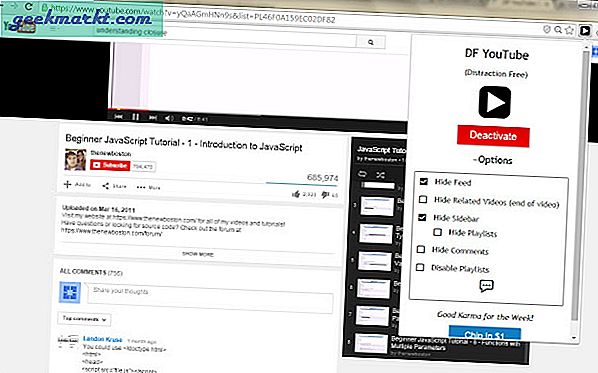
Task: Click the bookmark star icon in address bar
Action: coord(569,30)
